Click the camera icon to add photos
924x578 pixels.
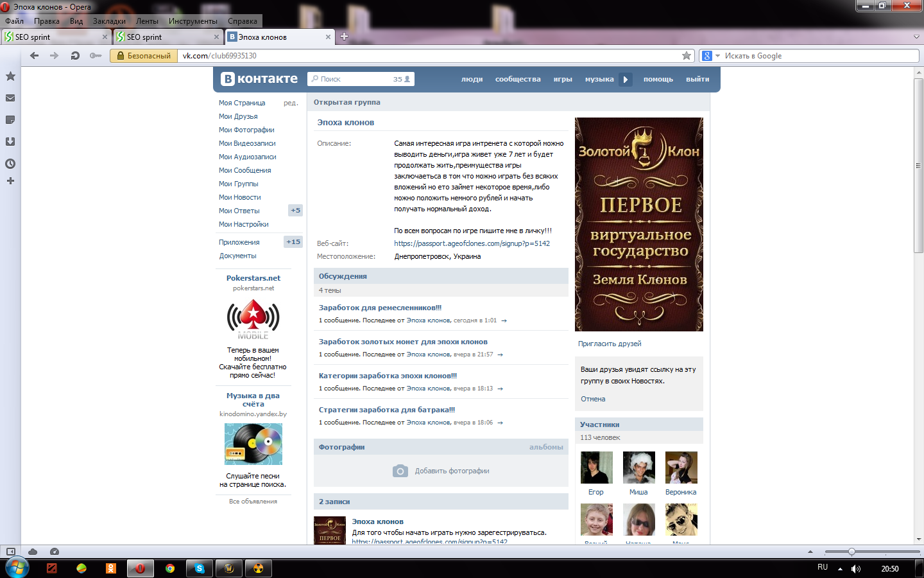pos(400,471)
